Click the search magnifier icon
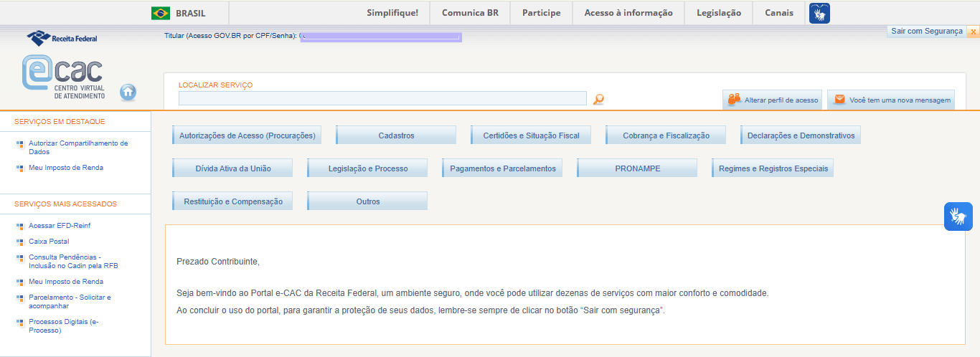 point(598,100)
